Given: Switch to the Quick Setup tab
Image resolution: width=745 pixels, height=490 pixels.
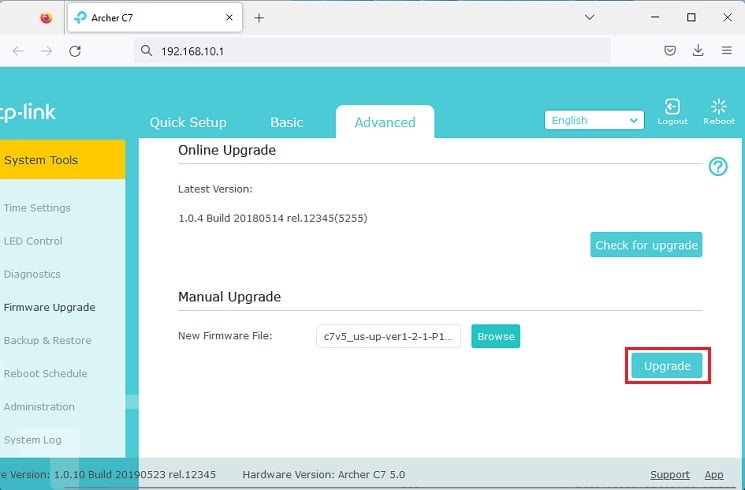Looking at the screenshot, I should tap(188, 123).
